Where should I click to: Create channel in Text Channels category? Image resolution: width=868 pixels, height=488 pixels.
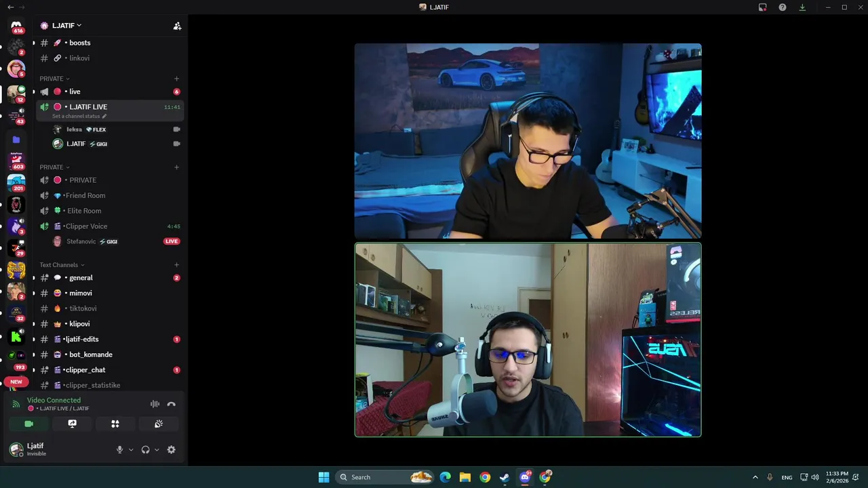click(x=176, y=265)
